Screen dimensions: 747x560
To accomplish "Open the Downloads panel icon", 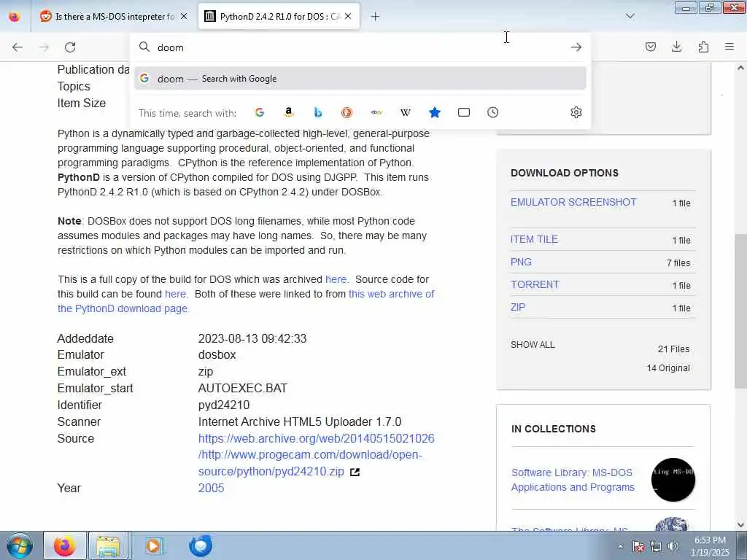I will pyautogui.click(x=676, y=47).
